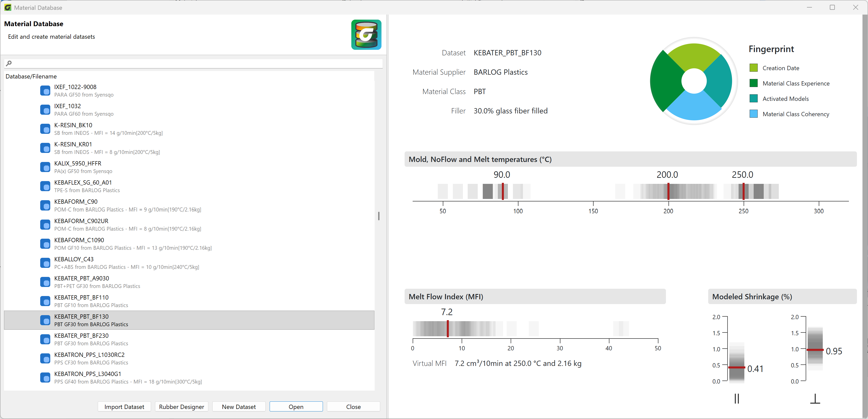The height and width of the screenshot is (419, 868).
Task: Click the K-RESIN_KR01 dataset icon
Action: click(45, 148)
